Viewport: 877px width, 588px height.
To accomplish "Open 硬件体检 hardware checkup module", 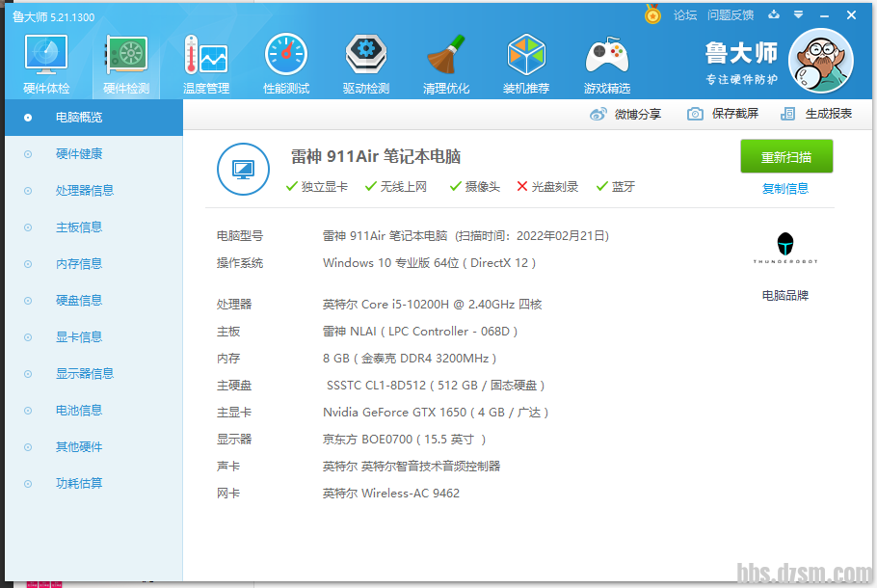I will click(x=45, y=65).
